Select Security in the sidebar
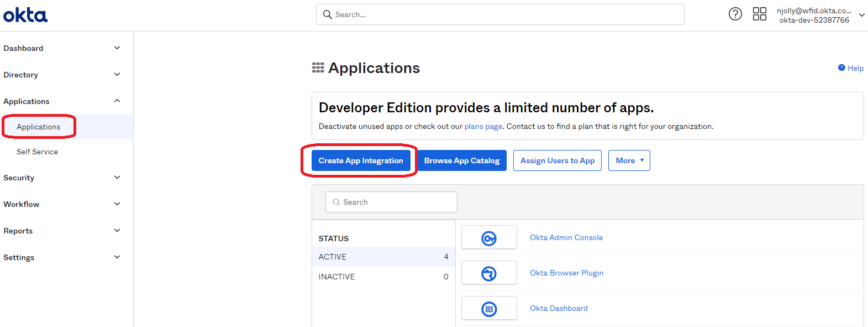868x327 pixels. click(19, 178)
